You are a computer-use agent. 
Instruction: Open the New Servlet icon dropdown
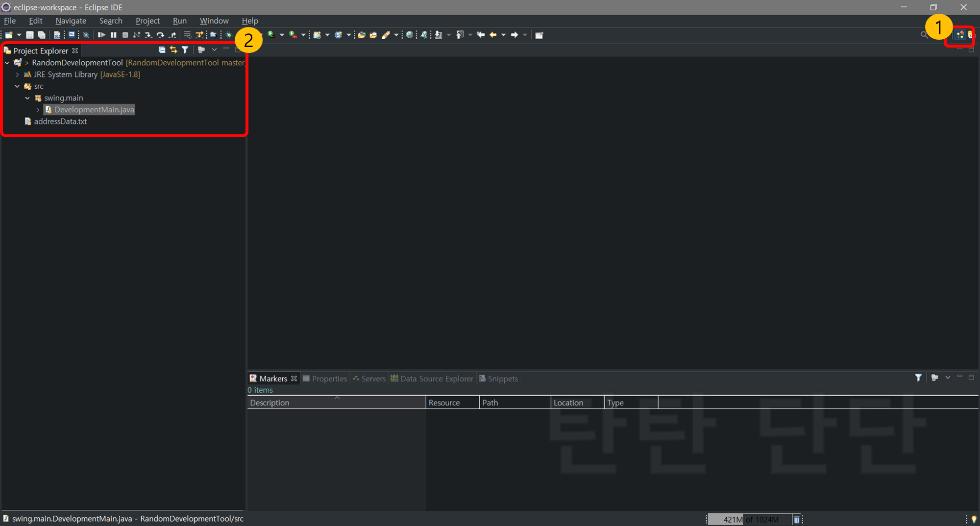pyautogui.click(x=349, y=35)
